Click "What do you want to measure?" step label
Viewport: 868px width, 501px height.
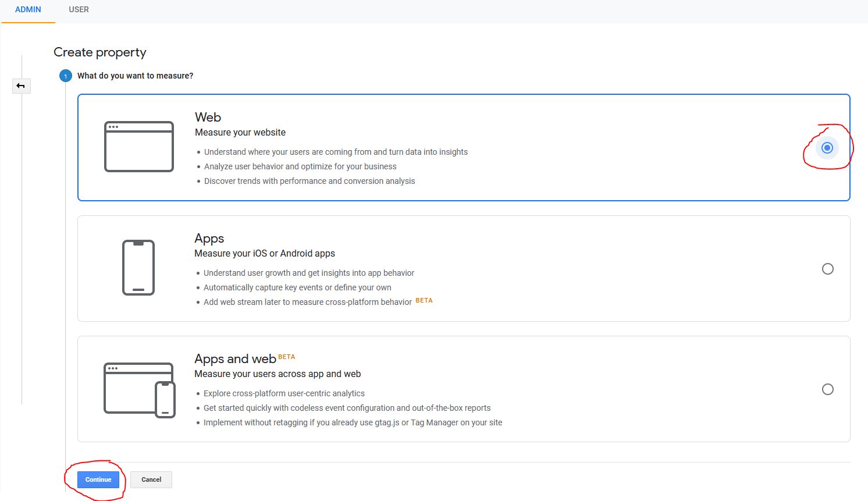click(x=135, y=76)
